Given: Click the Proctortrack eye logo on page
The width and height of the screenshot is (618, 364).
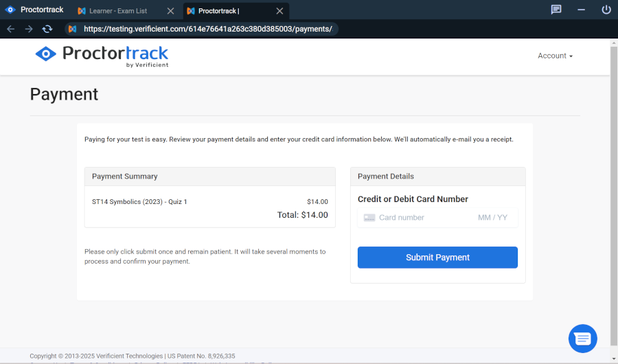Looking at the screenshot, I should point(46,54).
